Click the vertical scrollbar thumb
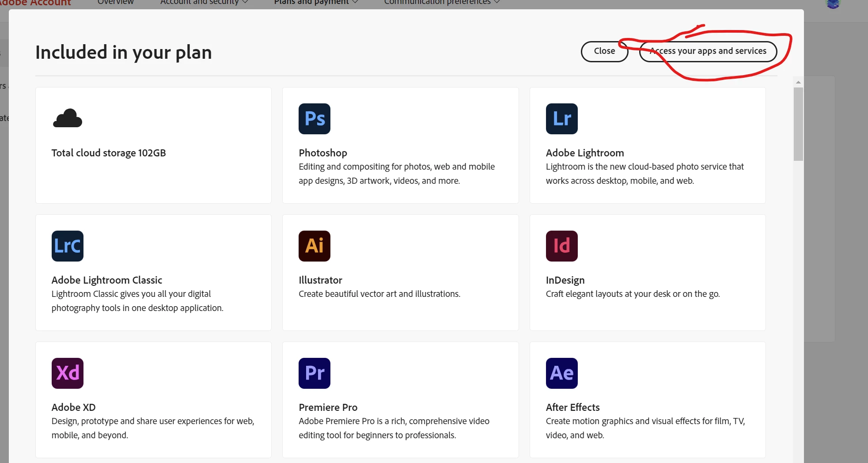Screen dimensions: 868x463 [798, 124]
